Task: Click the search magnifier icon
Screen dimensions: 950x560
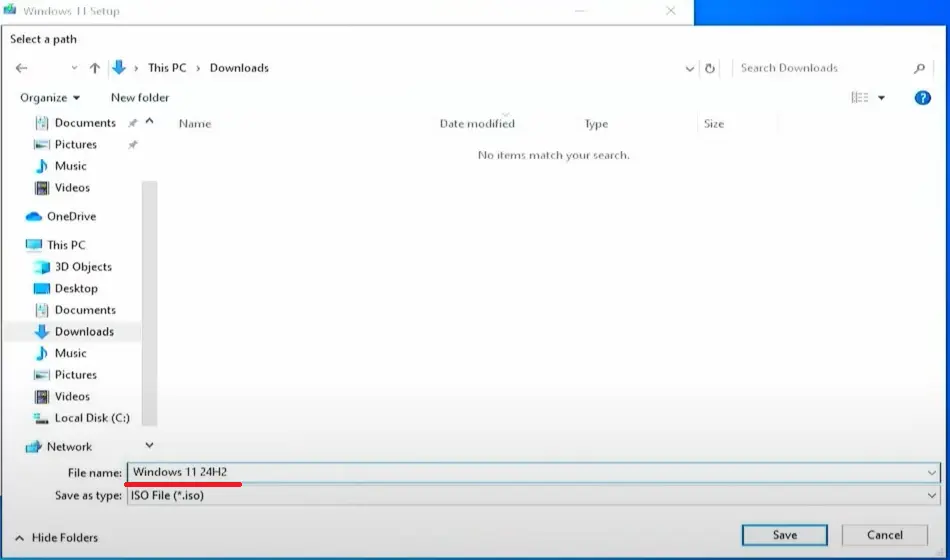Action: 919,68
